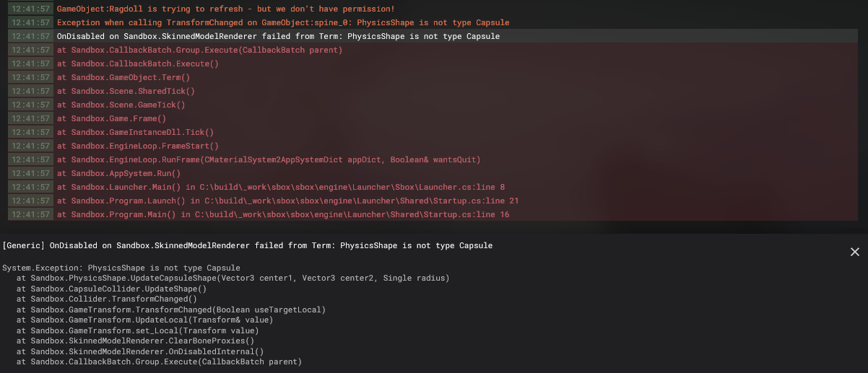868x373 pixels.
Task: Click the timestamp of the Ragdoll log entry
Action: 30,9
